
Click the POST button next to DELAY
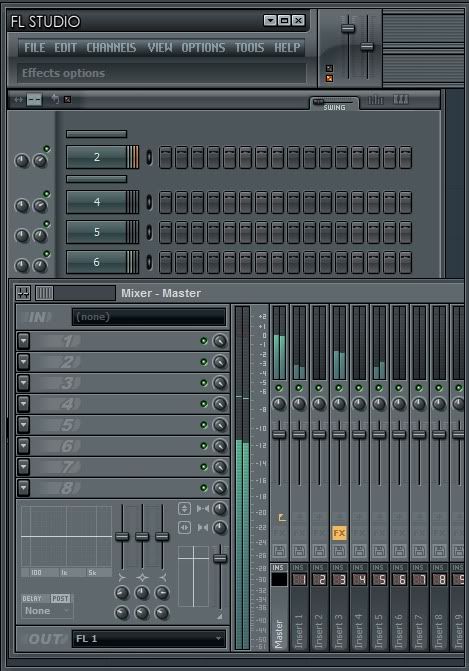[60, 599]
